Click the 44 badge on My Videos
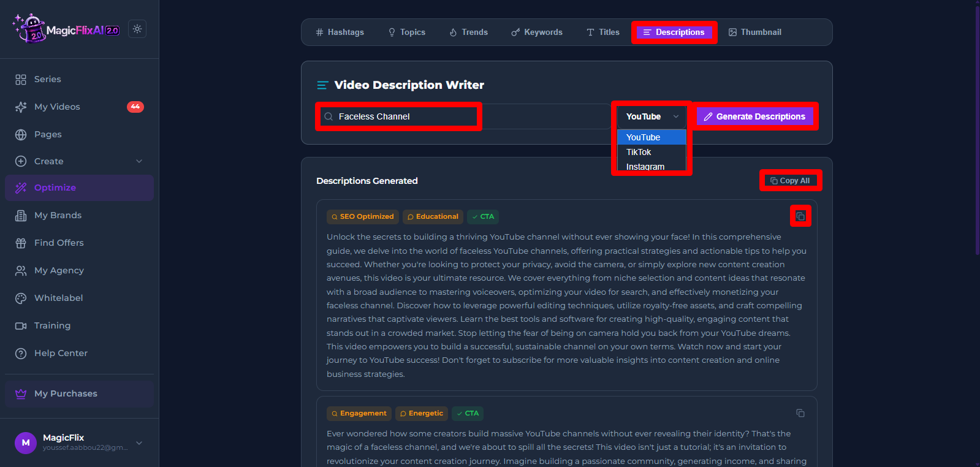The width and height of the screenshot is (980, 467). 135,107
